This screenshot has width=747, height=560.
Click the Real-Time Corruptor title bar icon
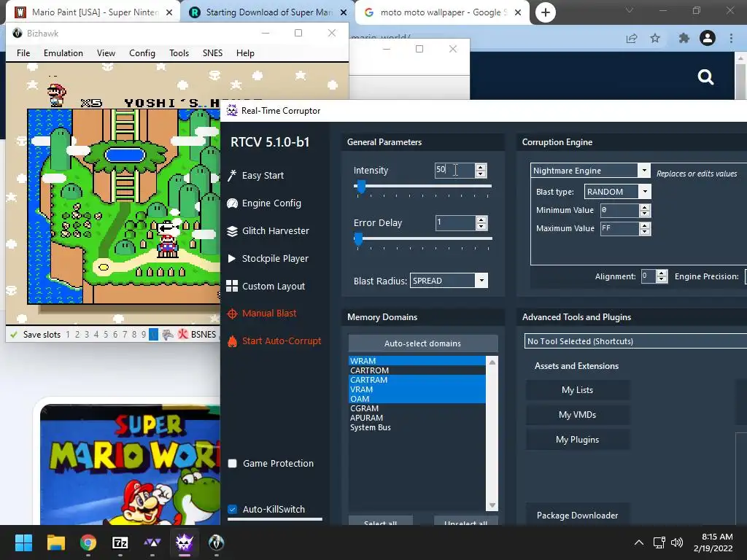[x=232, y=111]
